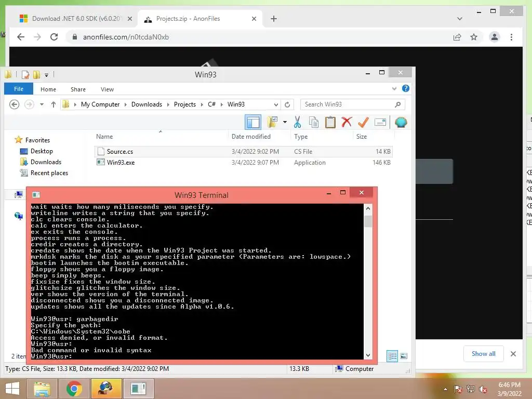
Task: Open the File ribbon tab
Action: pyautogui.click(x=19, y=89)
